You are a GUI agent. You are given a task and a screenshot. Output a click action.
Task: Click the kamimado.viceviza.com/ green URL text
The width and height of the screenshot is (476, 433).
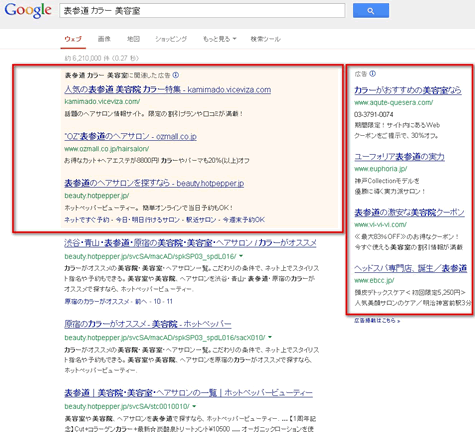click(102, 101)
